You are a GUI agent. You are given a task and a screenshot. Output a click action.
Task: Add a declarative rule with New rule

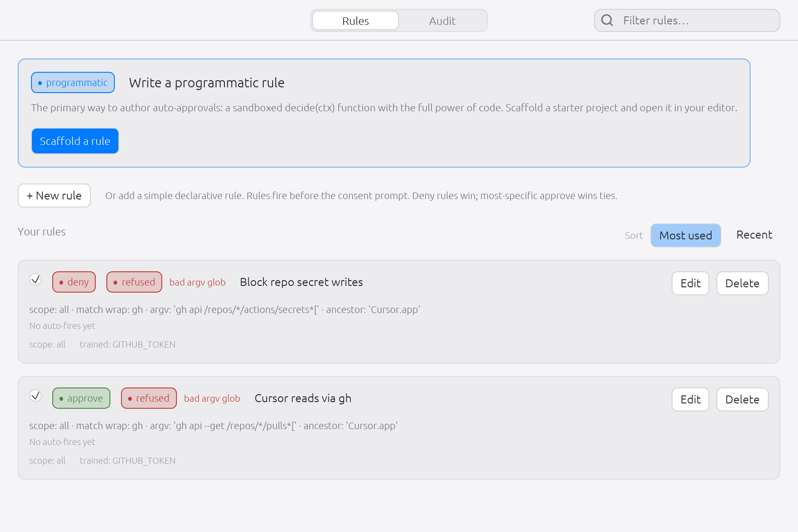click(54, 196)
